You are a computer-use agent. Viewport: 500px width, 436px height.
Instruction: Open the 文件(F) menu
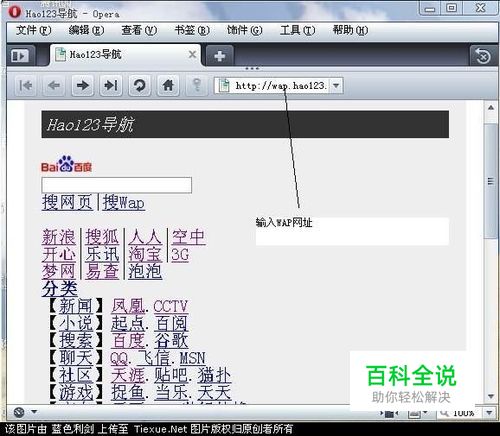pyautogui.click(x=33, y=31)
